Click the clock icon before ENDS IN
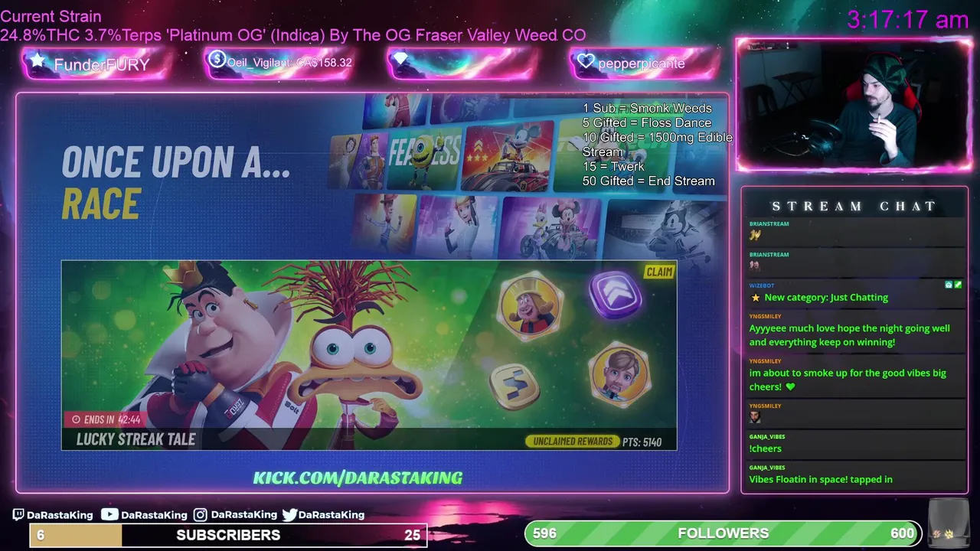The height and width of the screenshot is (551, 980). coord(76,419)
